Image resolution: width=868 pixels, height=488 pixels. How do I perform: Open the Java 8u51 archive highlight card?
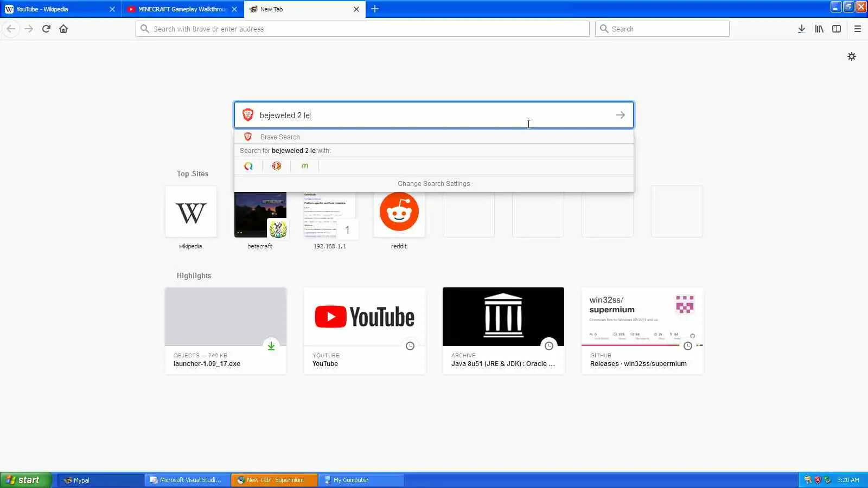pos(503,331)
